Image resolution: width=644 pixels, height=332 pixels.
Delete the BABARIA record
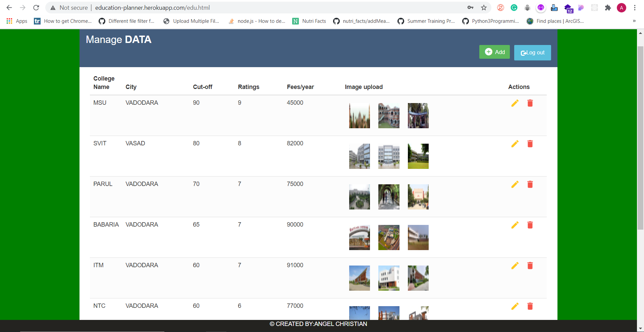click(530, 225)
